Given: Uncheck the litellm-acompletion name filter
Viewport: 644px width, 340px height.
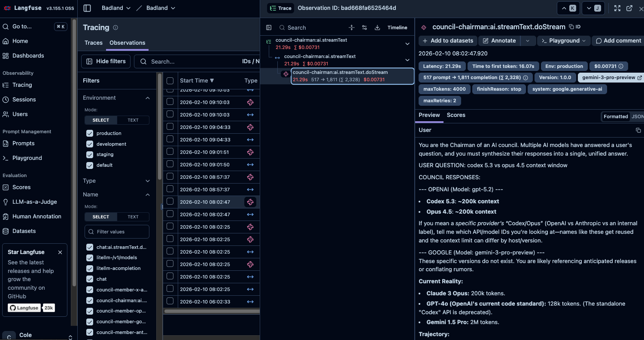Looking at the screenshot, I should [89, 268].
